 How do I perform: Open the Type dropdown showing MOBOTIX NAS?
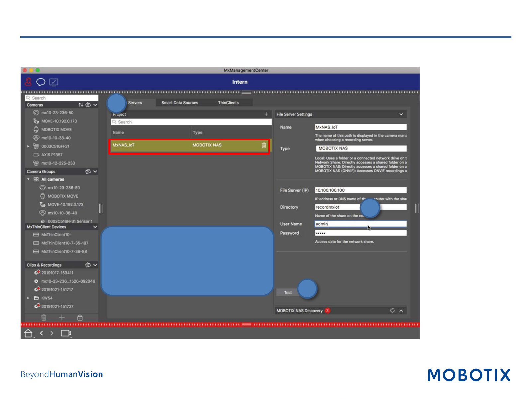(x=361, y=148)
